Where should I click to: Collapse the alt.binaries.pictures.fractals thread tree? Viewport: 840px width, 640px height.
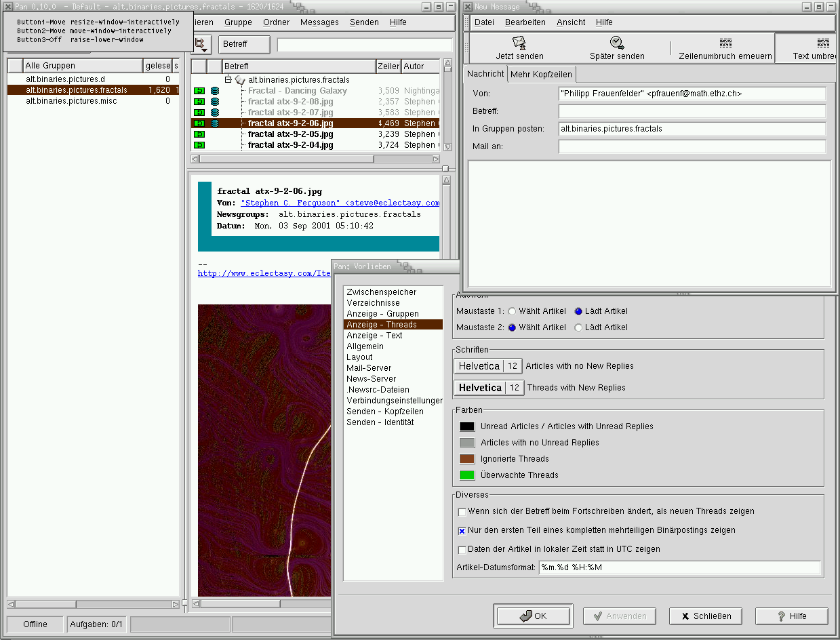click(228, 80)
